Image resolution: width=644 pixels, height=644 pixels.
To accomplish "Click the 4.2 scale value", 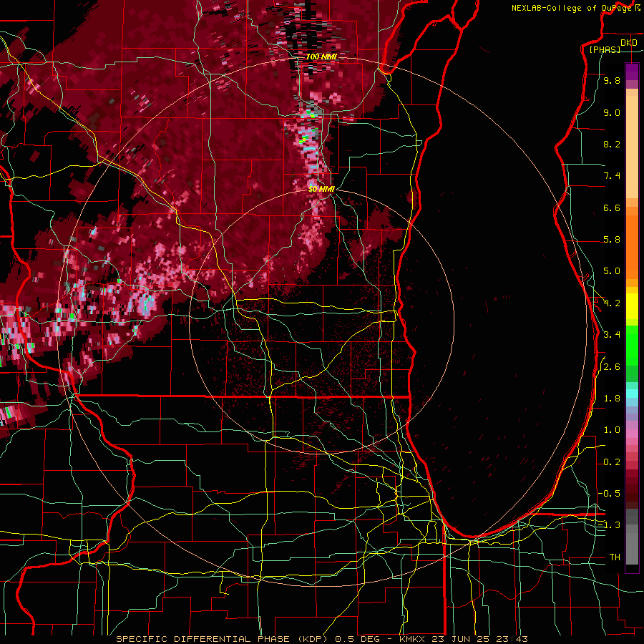I will point(612,303).
